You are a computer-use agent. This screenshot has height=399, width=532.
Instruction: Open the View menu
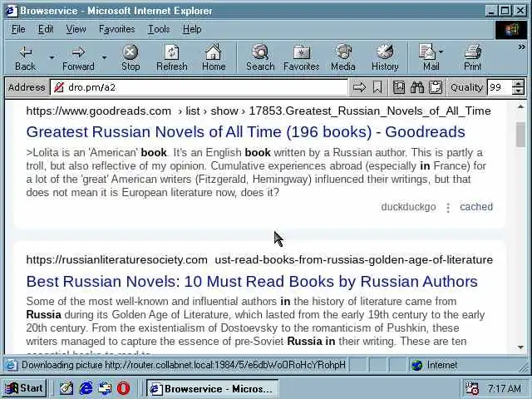click(76, 30)
